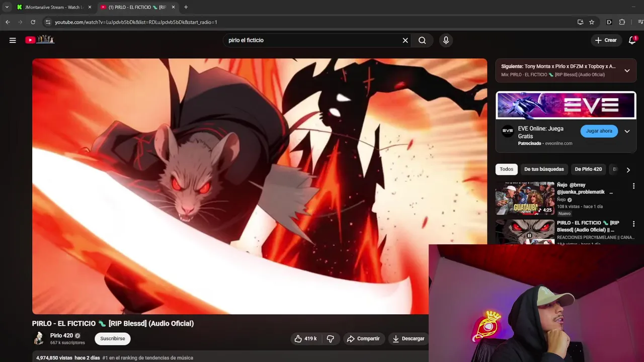
Task: Click the video title below player
Action: point(113,323)
